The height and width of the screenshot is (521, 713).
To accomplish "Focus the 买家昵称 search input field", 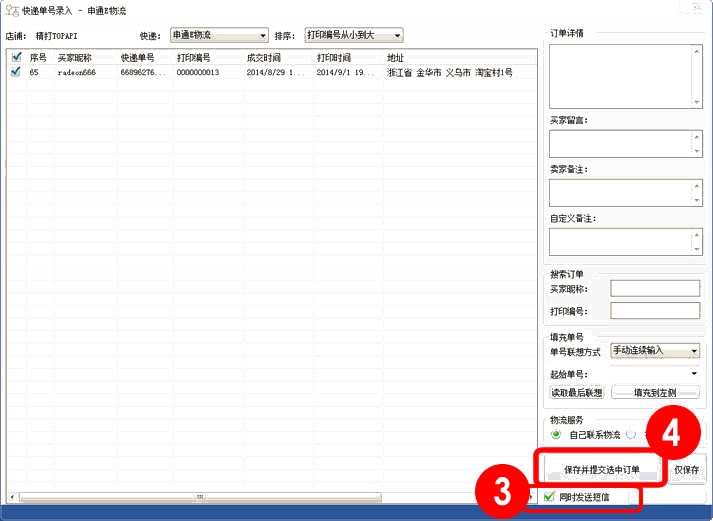I will pyautogui.click(x=655, y=288).
